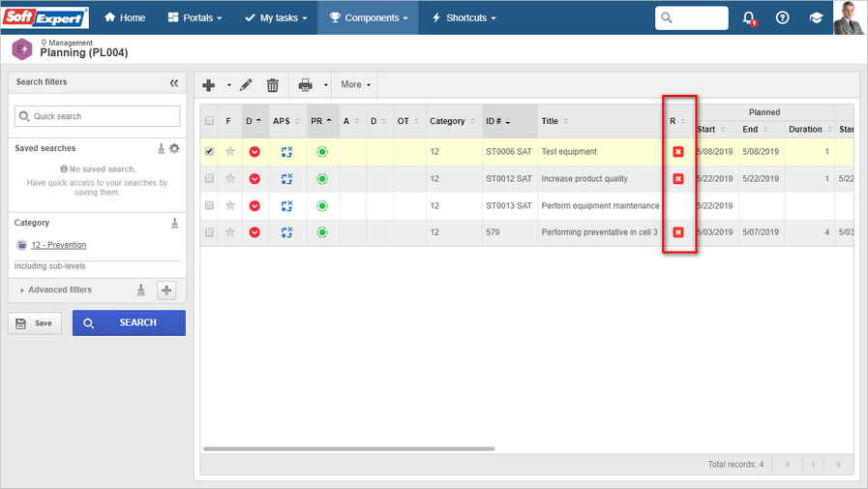Uncheck the Test equipment row checkbox
The height and width of the screenshot is (489, 868).
(x=209, y=151)
